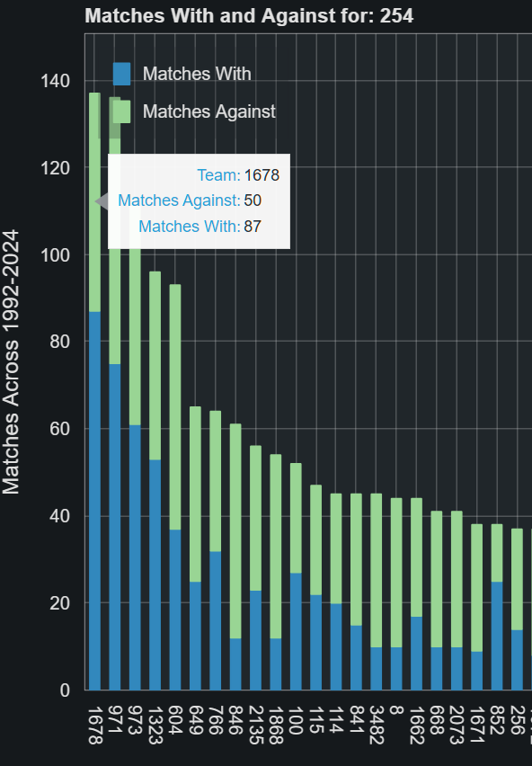Screen dimensions: 532x766
Task: Click the chart title for team 254
Action: (x=249, y=15)
